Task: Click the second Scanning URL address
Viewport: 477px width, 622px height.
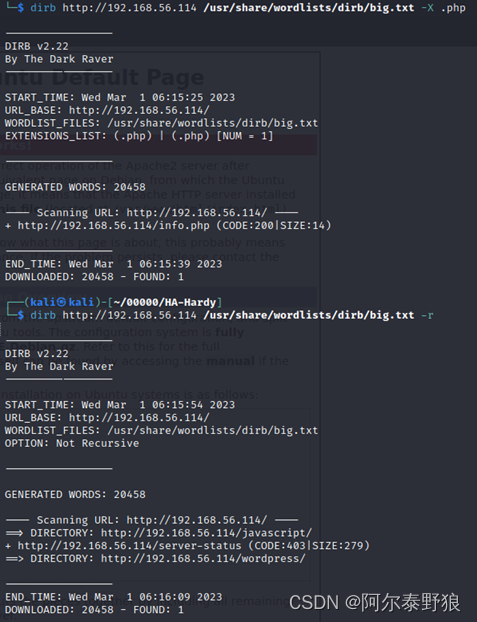Action: (x=197, y=520)
